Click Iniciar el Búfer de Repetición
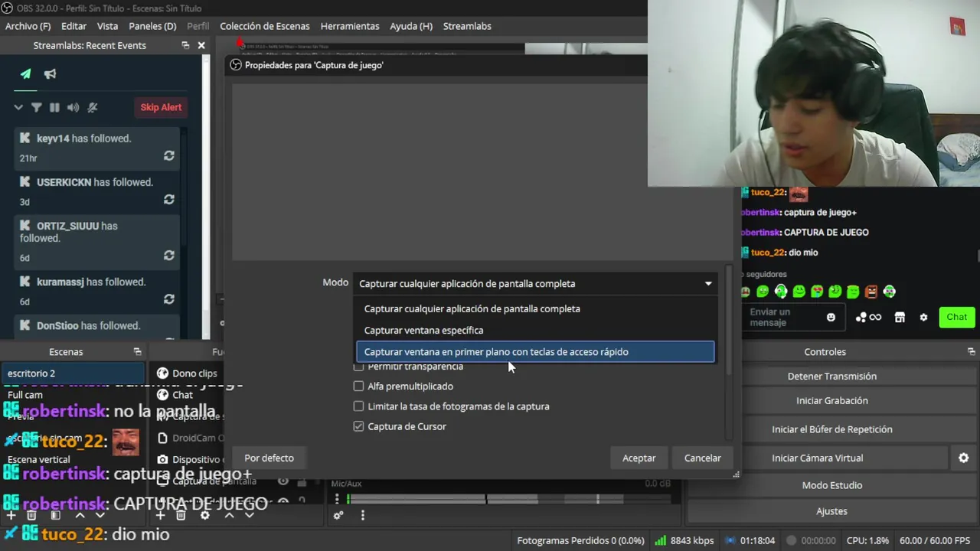The image size is (980, 551). pos(831,429)
